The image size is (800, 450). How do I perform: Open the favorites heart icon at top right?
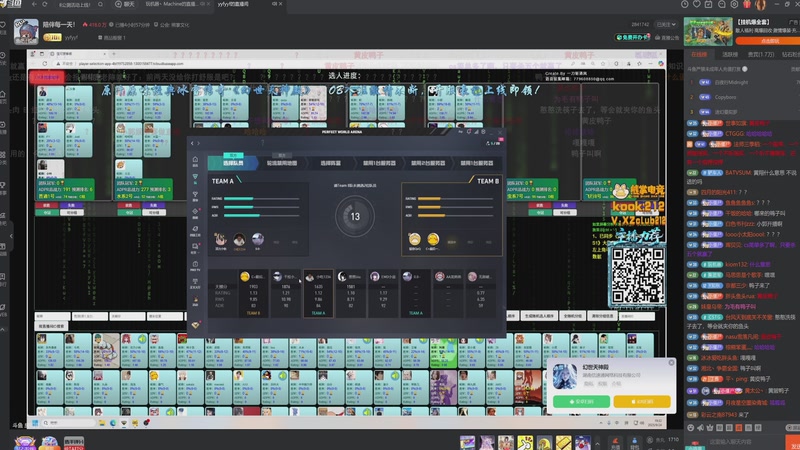(x=696, y=4)
